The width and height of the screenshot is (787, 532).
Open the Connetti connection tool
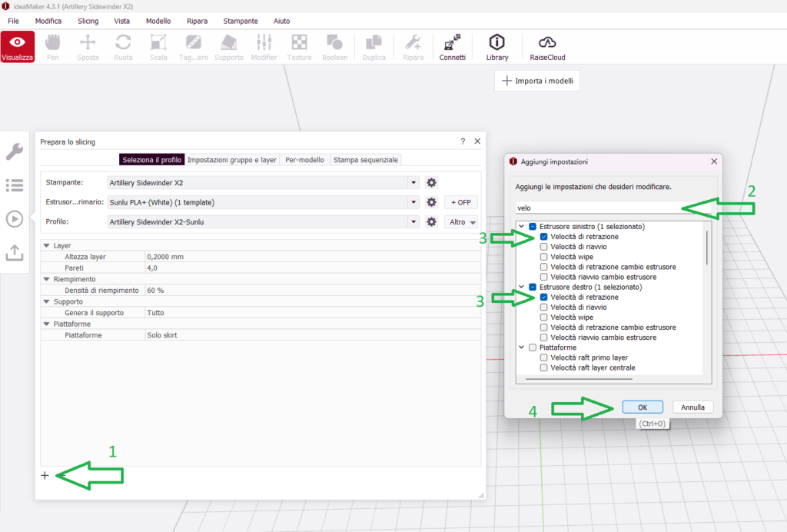click(x=452, y=47)
